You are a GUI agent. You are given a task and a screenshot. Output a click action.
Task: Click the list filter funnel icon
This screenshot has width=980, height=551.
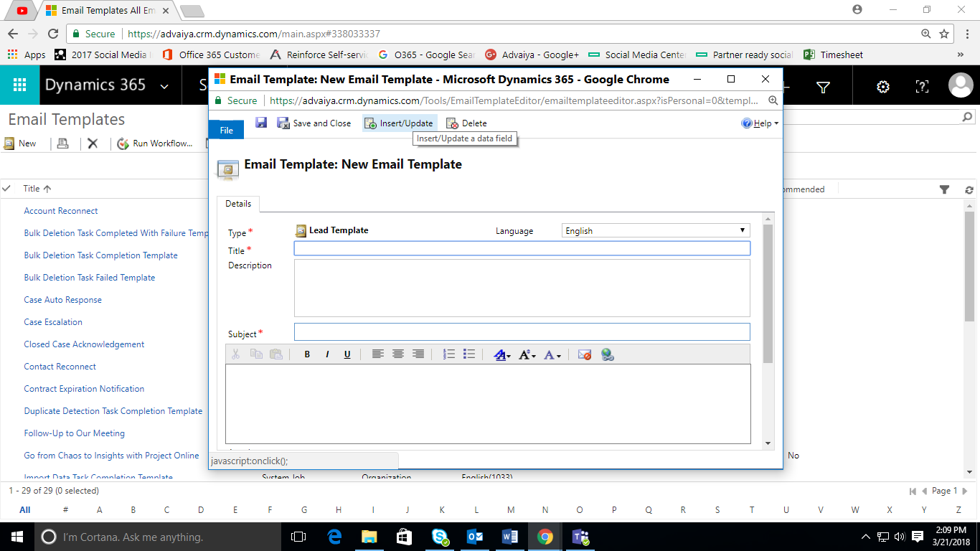click(944, 189)
